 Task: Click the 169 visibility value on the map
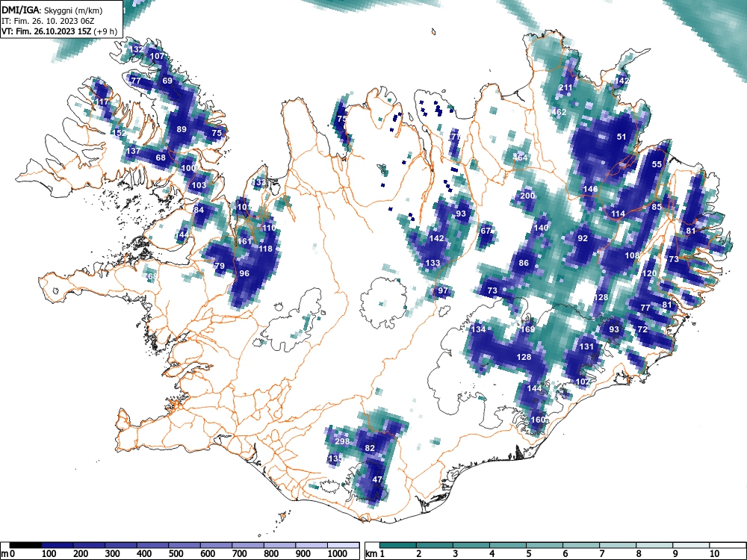coord(527,329)
